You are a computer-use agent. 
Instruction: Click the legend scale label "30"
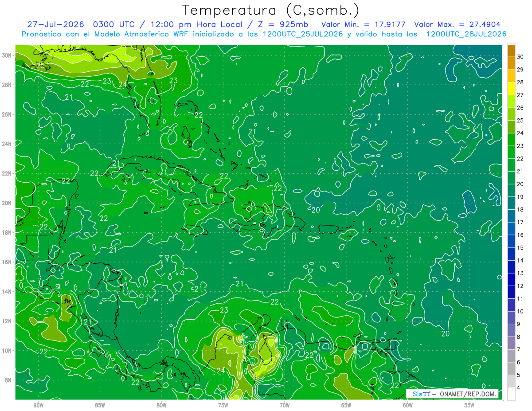tap(520, 57)
